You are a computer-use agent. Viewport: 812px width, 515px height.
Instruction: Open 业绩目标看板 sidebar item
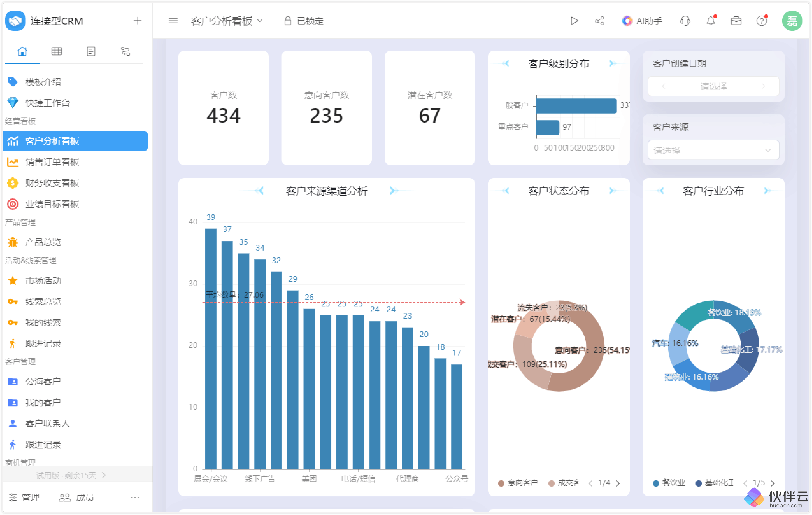[75, 204]
